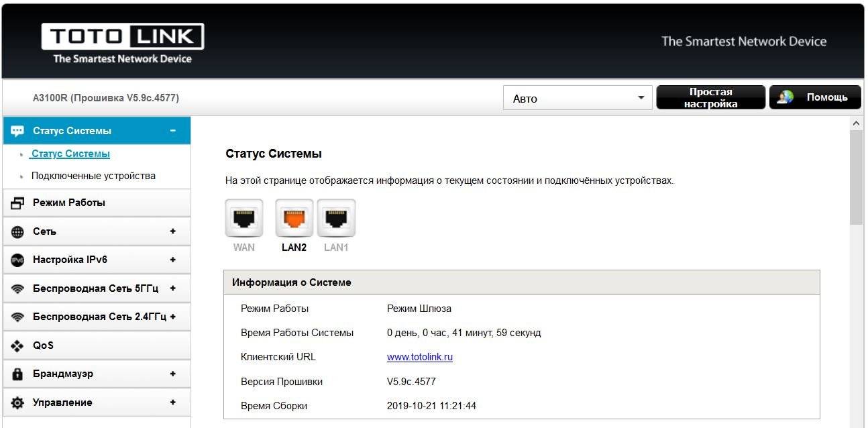Expand Беспроводная Сеть 5ГГц section
Viewport: 868px width, 428px height.
coord(172,288)
